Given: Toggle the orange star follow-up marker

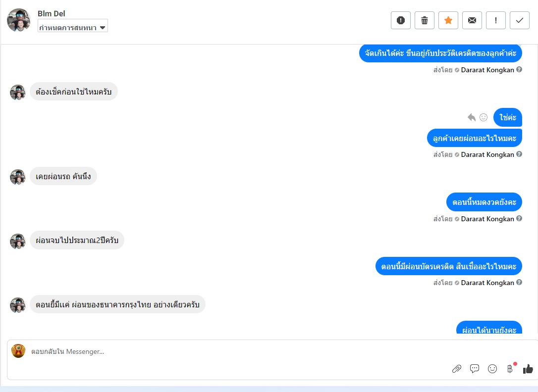Looking at the screenshot, I should coord(448,21).
